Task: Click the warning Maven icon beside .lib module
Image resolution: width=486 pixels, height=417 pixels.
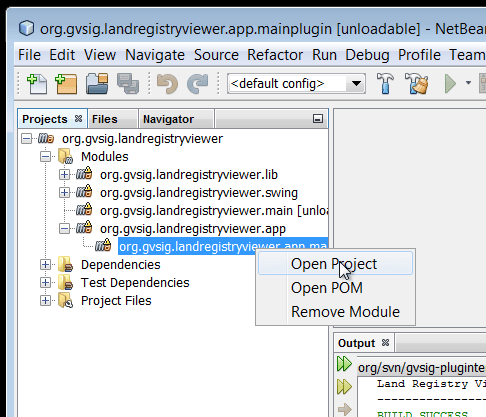Action: coord(84,173)
